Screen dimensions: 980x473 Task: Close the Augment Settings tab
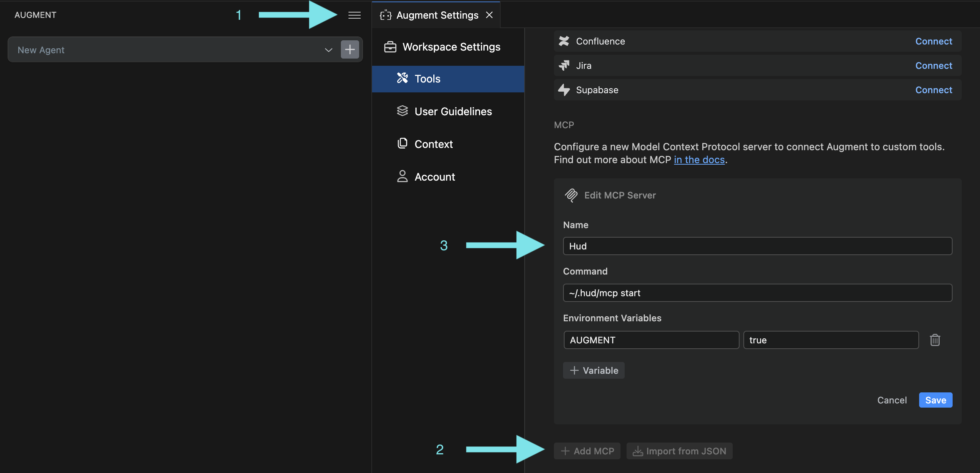[x=489, y=15]
